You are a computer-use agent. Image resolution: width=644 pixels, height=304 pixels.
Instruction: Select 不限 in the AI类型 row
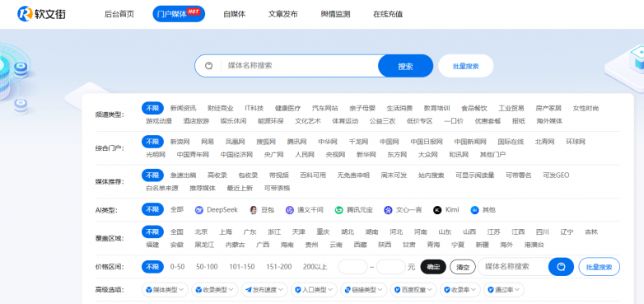(x=152, y=209)
